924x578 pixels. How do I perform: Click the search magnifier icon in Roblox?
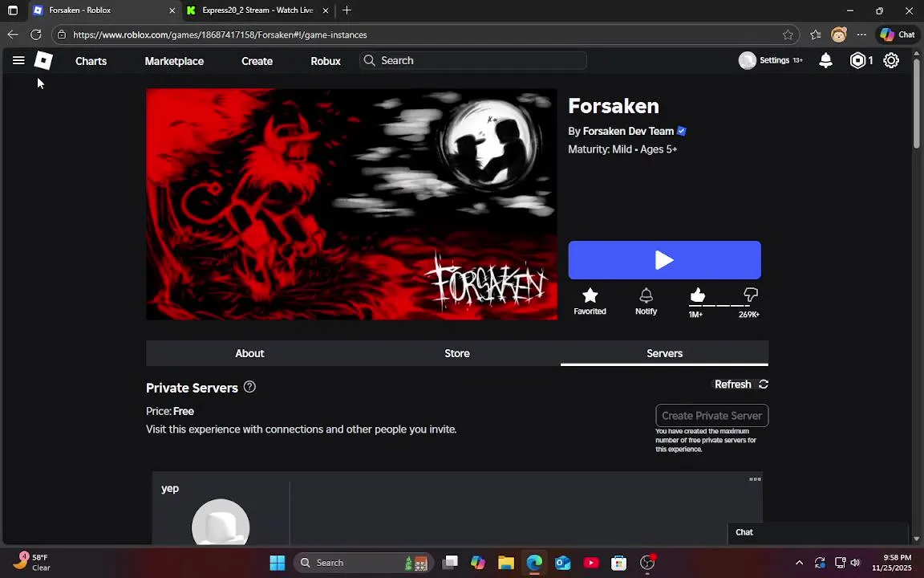370,60
